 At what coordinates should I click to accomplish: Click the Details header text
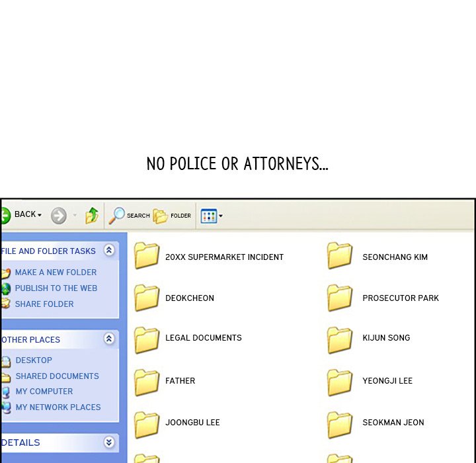pyautogui.click(x=20, y=442)
